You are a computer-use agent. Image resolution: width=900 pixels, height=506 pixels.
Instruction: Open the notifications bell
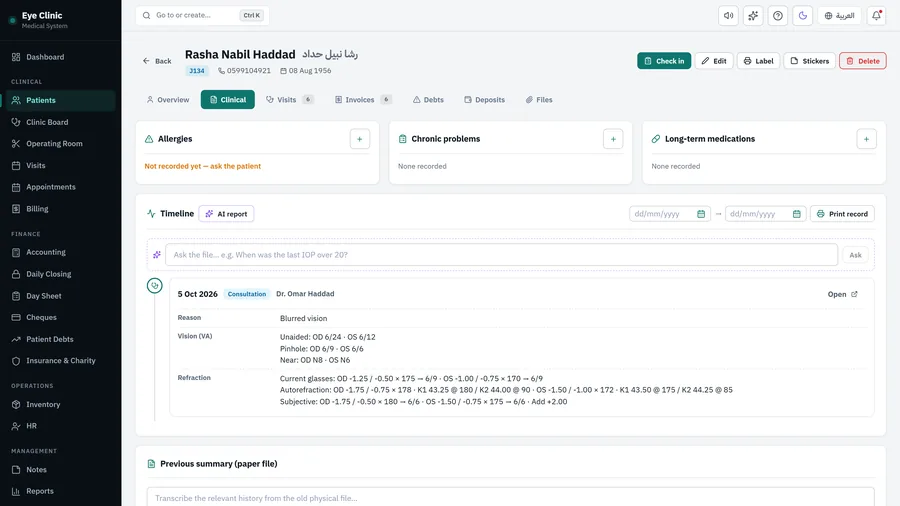click(x=876, y=15)
